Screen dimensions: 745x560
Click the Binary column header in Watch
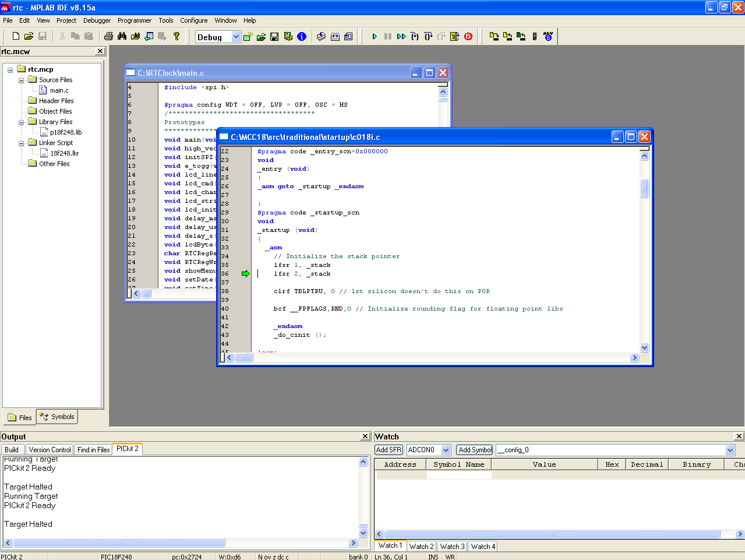coord(697,464)
